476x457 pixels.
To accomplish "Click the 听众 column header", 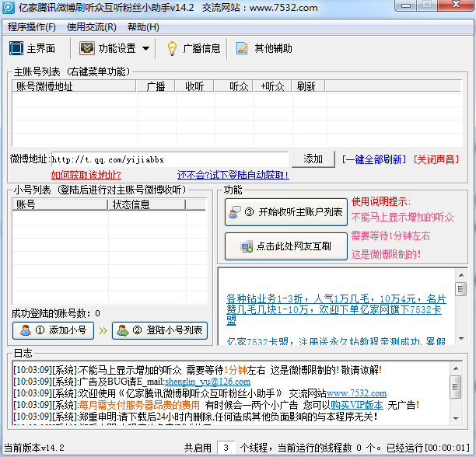I will [x=233, y=86].
